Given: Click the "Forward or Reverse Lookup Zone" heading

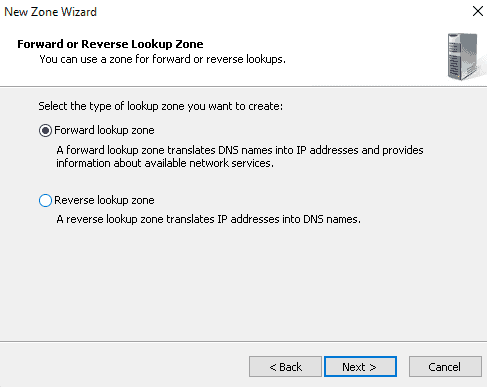Looking at the screenshot, I should [110, 44].
